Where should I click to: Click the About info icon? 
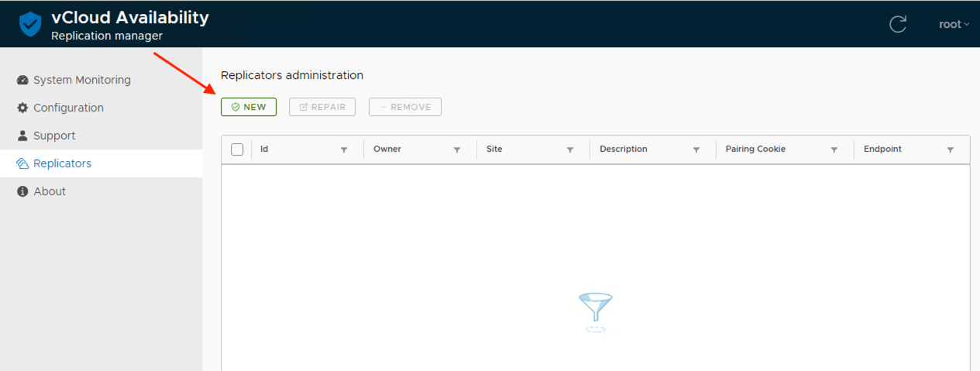22,191
